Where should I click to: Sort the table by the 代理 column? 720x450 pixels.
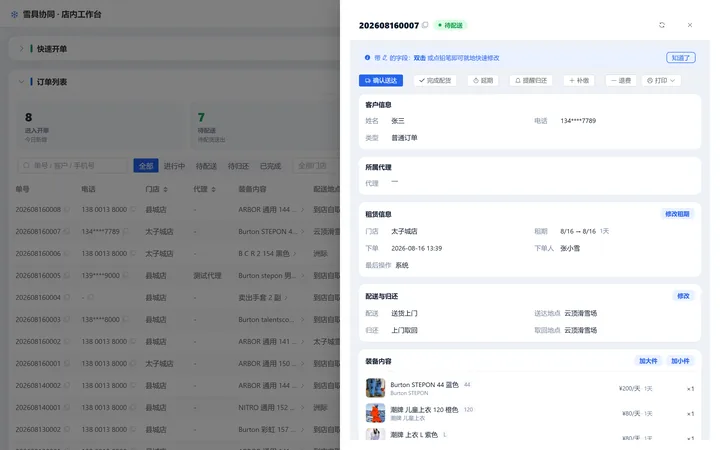[x=214, y=189]
